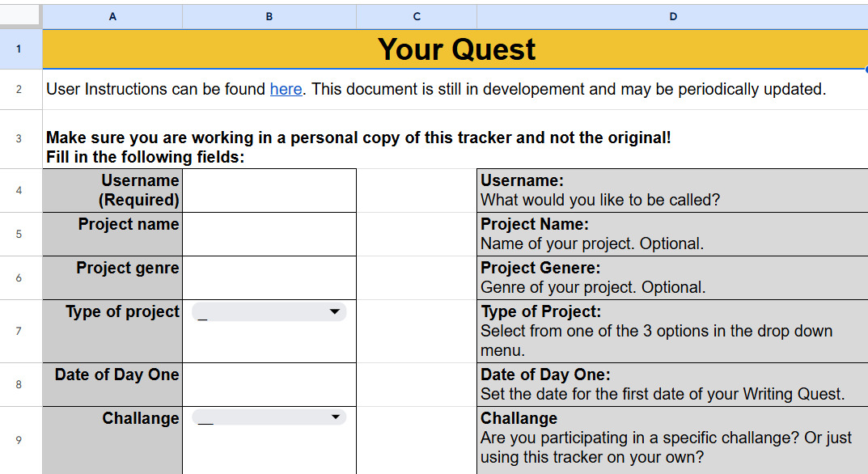This screenshot has height=474, width=868.
Task: Select the 'Type of Project:' description cell
Action: 671,331
